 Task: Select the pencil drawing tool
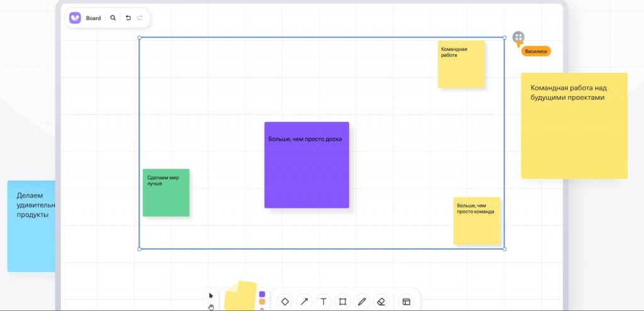coord(362,302)
